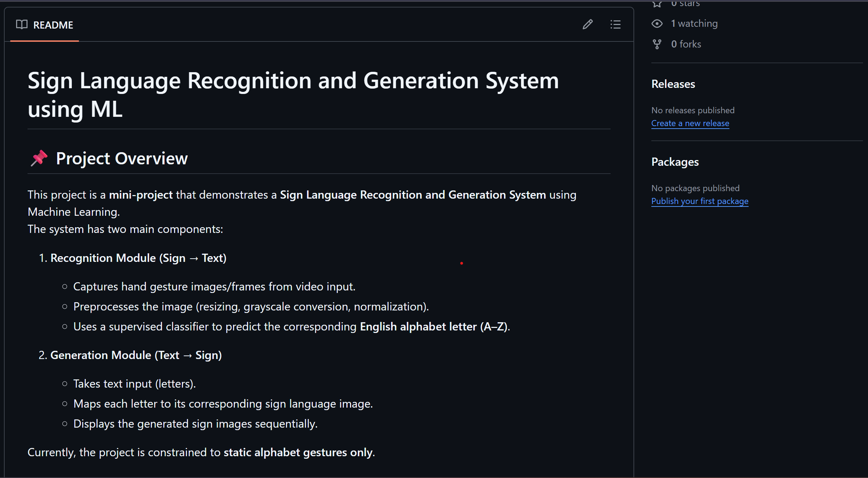The width and height of the screenshot is (868, 478).
Task: Click the star icon beside stars
Action: [x=657, y=4]
